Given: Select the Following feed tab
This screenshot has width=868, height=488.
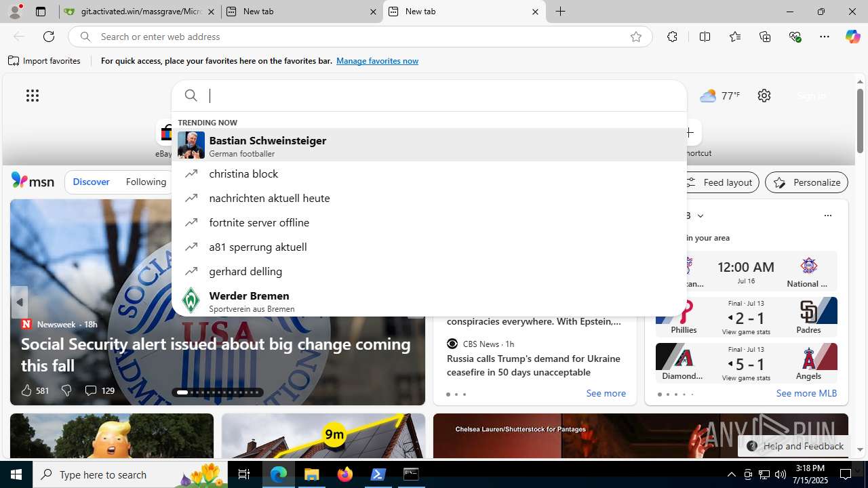Looking at the screenshot, I should pyautogui.click(x=146, y=182).
